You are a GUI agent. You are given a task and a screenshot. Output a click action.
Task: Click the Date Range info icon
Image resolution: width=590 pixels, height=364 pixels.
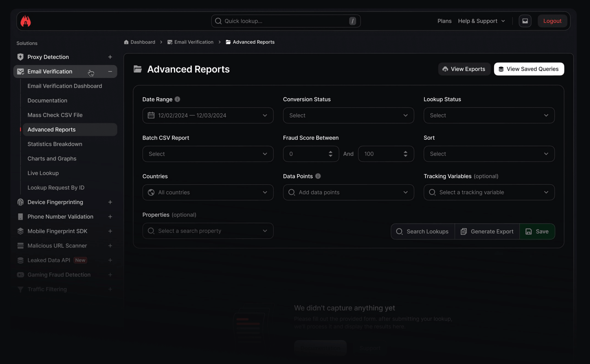click(x=177, y=99)
